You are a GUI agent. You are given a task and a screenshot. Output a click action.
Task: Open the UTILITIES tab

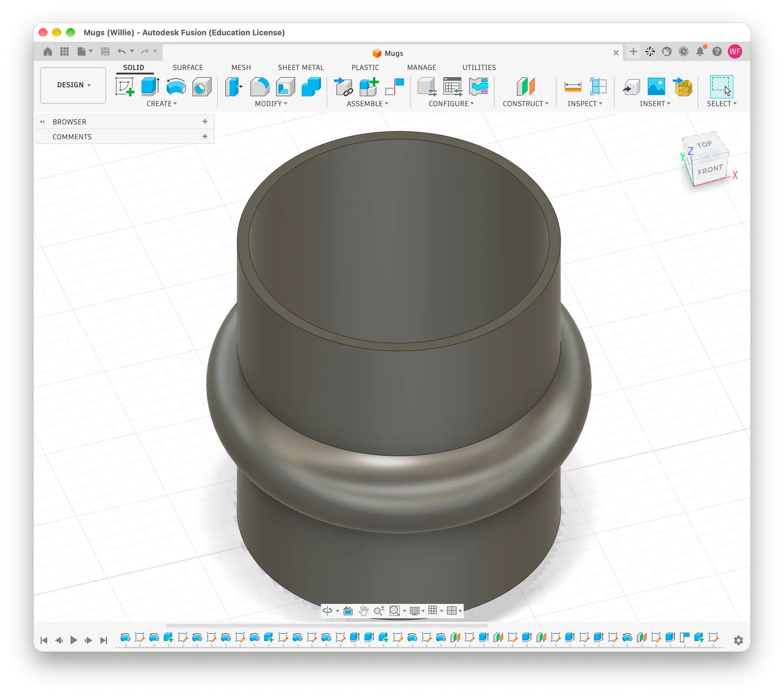point(479,68)
